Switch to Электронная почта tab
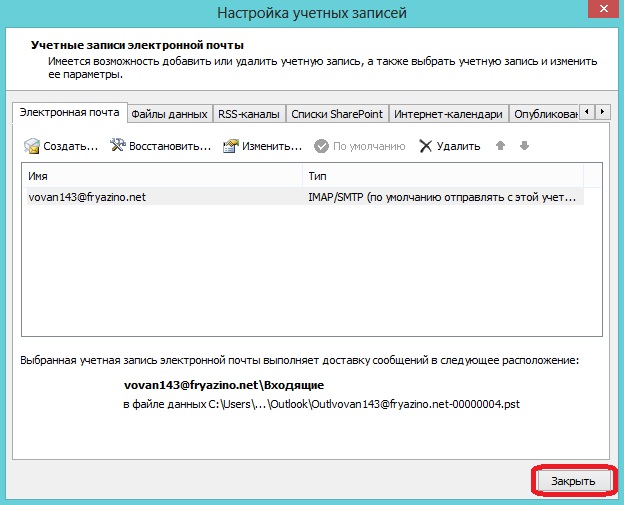Viewport: 624px width, 505px height. click(x=70, y=113)
